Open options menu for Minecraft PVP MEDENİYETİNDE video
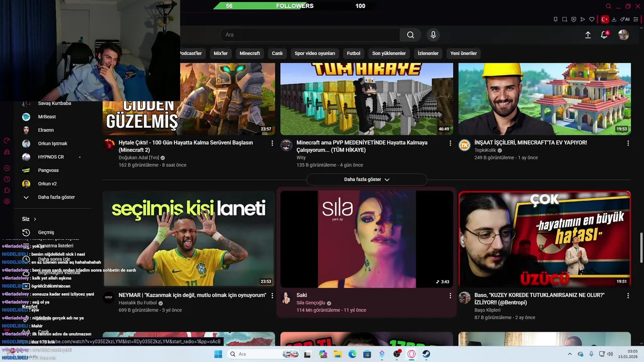Screen dimensions: 644x362 coord(450,143)
